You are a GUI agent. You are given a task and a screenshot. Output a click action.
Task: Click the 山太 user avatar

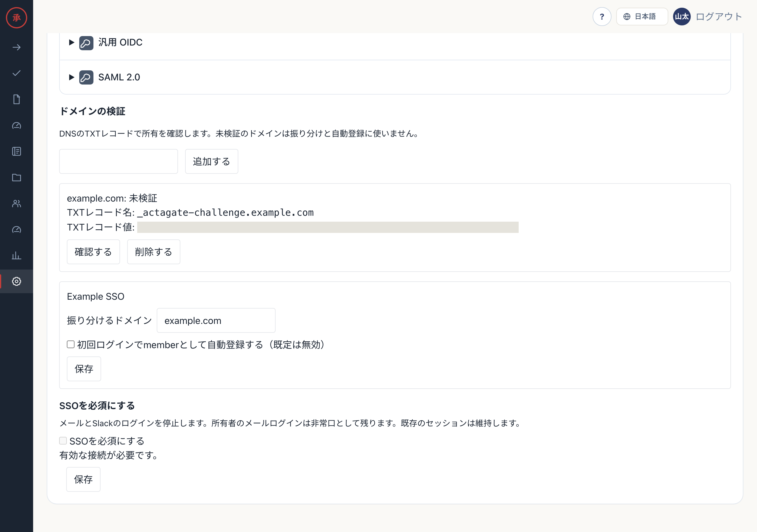(682, 17)
